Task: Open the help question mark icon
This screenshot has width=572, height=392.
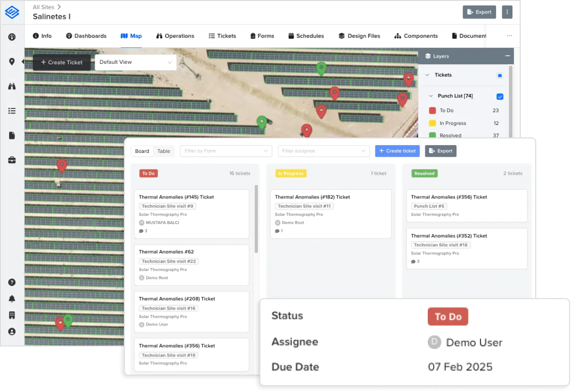Action: coord(12,282)
